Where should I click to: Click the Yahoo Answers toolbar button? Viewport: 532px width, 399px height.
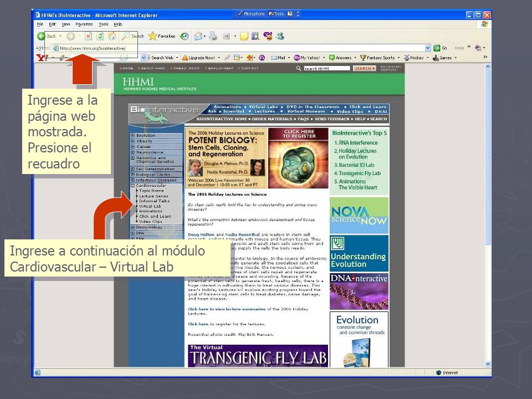tap(340, 58)
